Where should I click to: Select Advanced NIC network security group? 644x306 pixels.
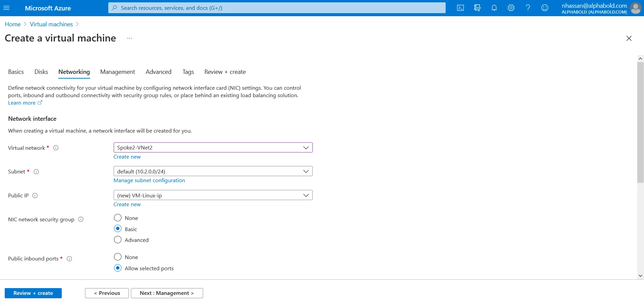118,240
